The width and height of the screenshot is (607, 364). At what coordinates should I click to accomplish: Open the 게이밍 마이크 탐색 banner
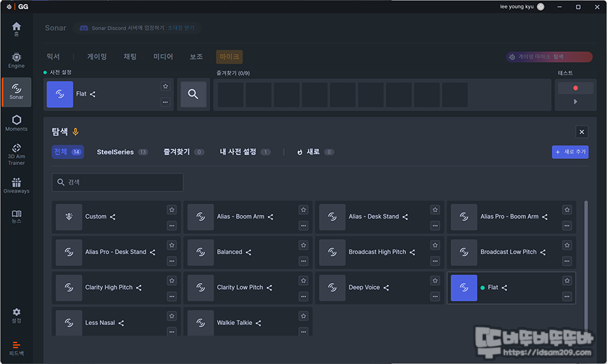click(549, 57)
